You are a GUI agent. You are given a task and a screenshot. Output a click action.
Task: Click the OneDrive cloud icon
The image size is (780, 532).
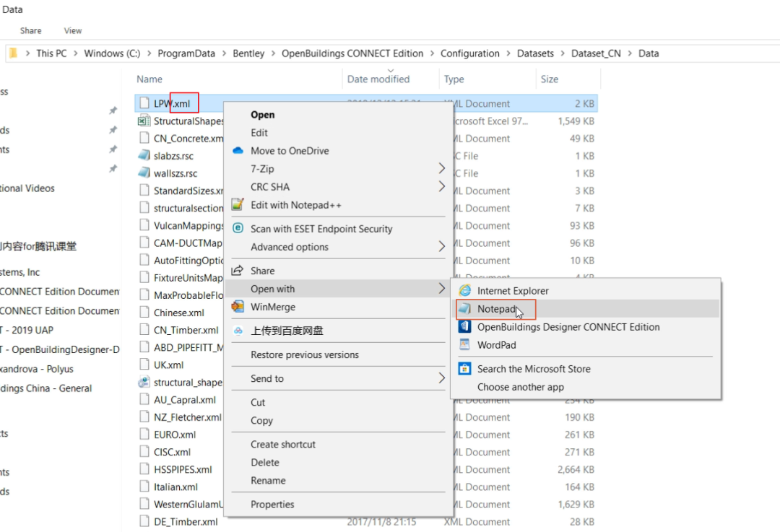(238, 150)
